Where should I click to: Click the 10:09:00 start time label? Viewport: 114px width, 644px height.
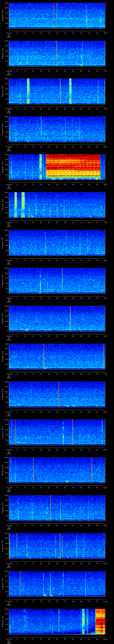coord(9,336)
